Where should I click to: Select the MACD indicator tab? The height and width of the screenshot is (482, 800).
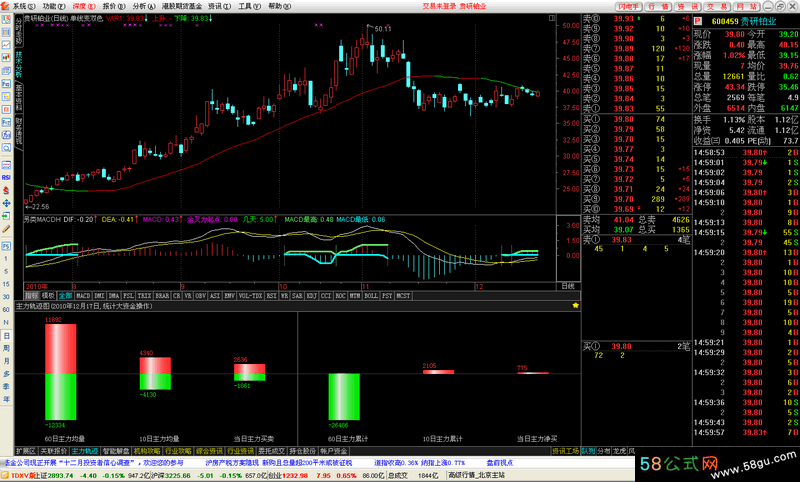pyautogui.click(x=83, y=296)
